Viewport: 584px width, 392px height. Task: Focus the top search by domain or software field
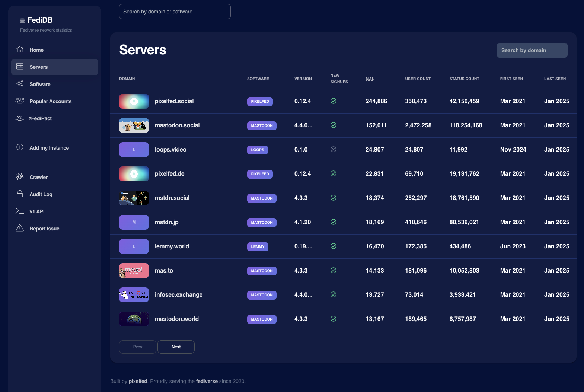[x=175, y=12]
